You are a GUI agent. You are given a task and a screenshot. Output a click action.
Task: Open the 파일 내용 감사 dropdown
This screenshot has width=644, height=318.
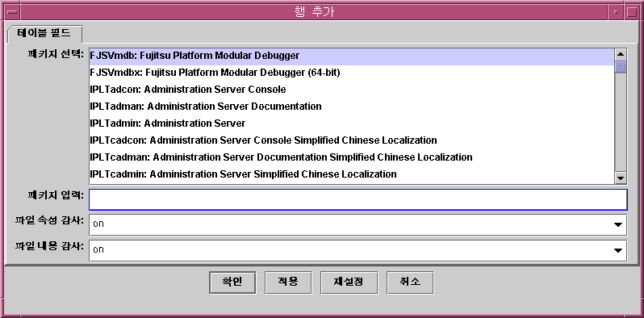point(358,250)
